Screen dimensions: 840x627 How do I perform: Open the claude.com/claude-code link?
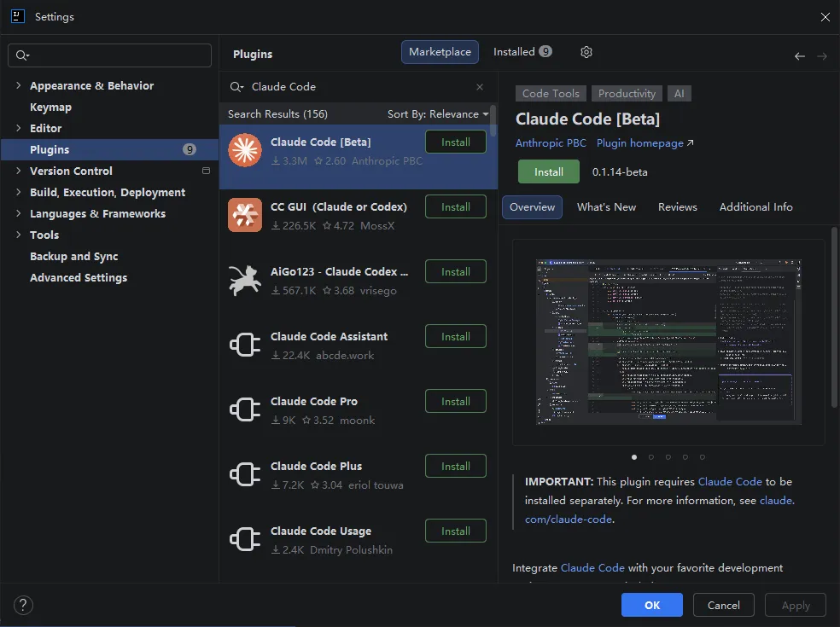569,519
